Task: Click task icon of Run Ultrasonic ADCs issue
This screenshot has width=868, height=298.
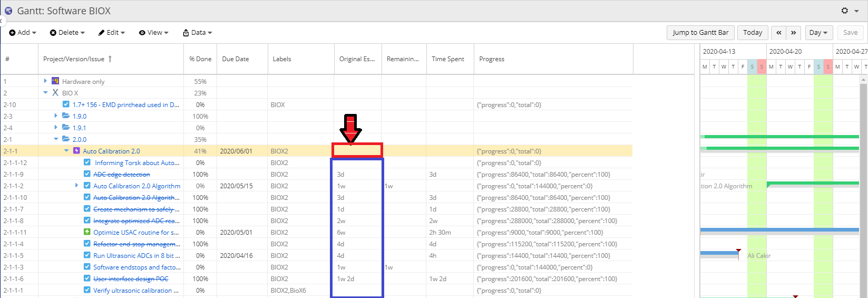Action: click(87, 255)
